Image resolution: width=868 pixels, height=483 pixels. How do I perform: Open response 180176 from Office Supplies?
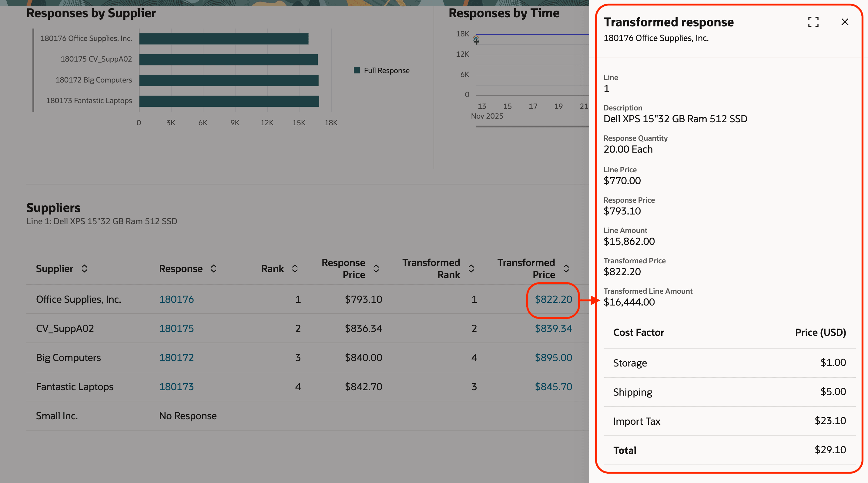pos(176,299)
